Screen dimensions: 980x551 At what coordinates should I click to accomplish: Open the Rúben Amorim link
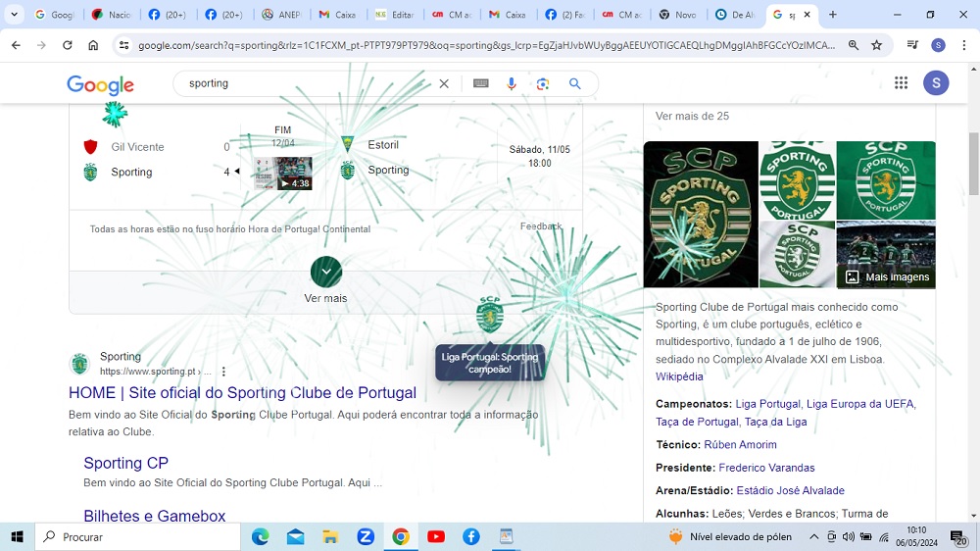click(740, 445)
